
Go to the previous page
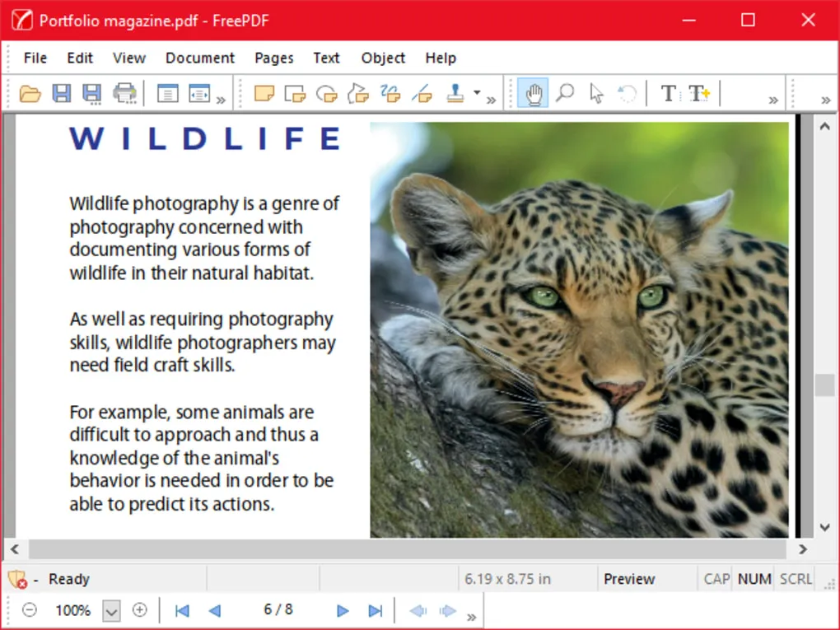click(x=215, y=610)
